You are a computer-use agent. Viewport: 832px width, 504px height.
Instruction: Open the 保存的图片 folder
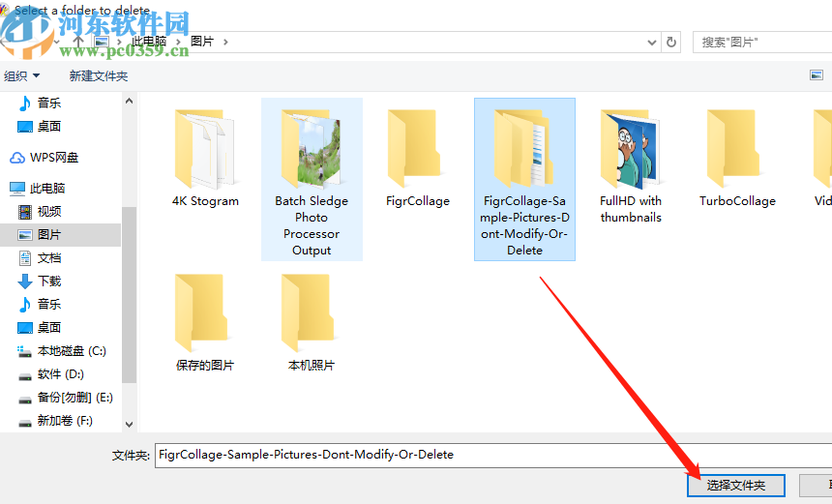(x=205, y=321)
